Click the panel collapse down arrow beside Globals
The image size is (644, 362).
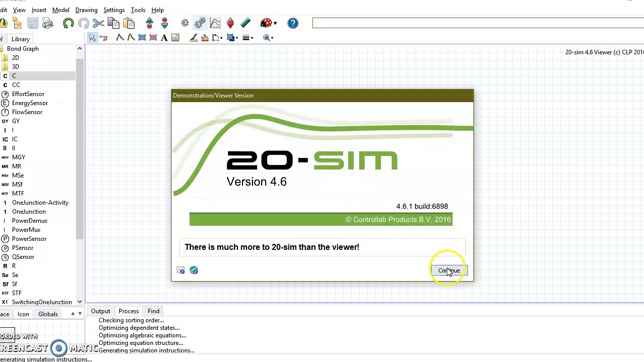tap(79, 314)
